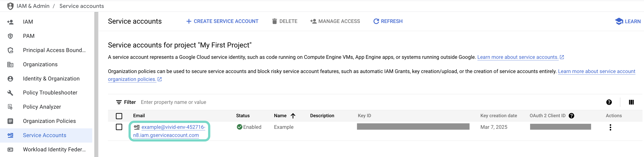This screenshot has height=157, width=644.
Task: Click the Email column header
Action: pyautogui.click(x=139, y=116)
